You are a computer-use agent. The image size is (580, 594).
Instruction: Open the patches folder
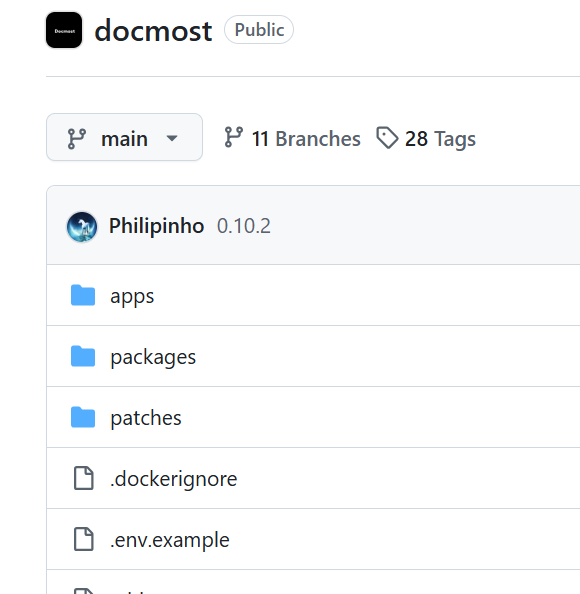pyautogui.click(x=146, y=418)
